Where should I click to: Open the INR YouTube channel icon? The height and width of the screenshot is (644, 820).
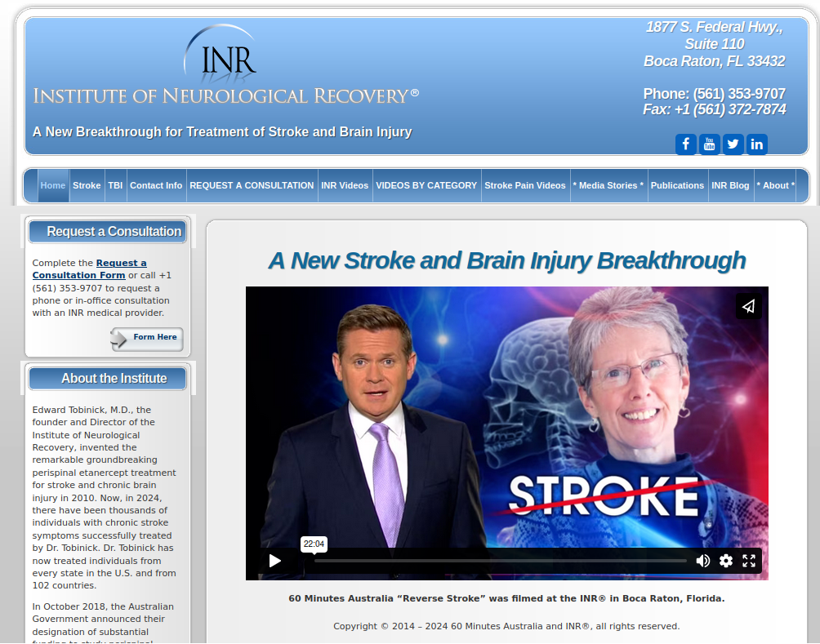point(709,144)
